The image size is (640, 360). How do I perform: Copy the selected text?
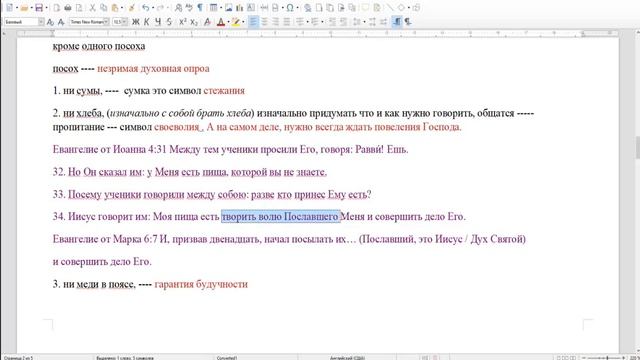click(104, 8)
